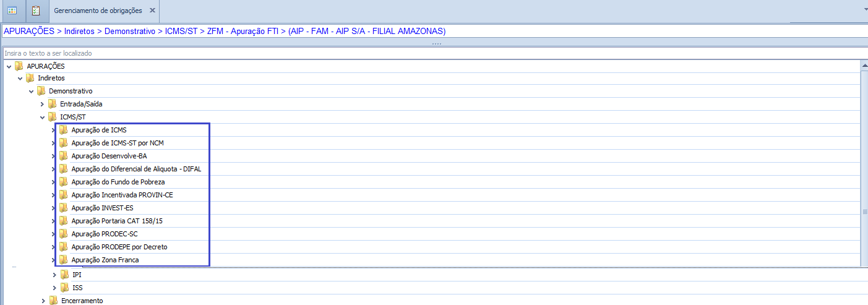868x305 pixels.
Task: Click the folder icon beside Entrada/Saída
Action: coord(52,104)
